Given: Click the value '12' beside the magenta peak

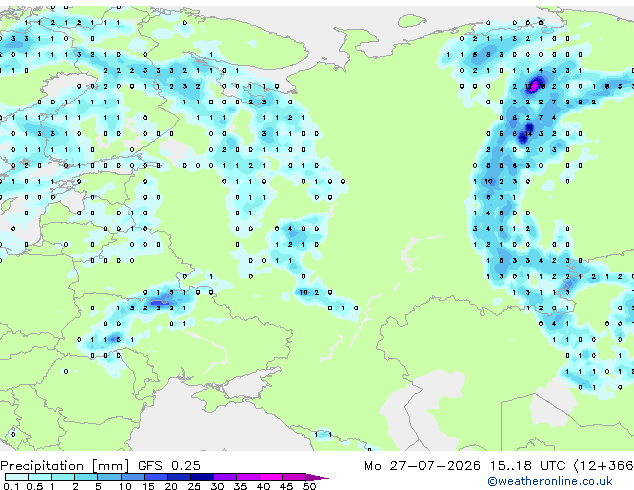Looking at the screenshot, I should coord(528,86).
